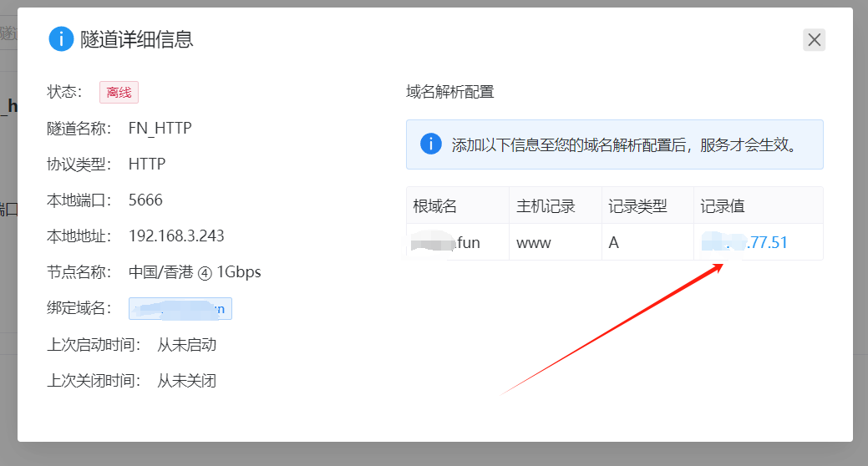
Task: Click the blue info icon beside 隧道详细信息
Action: pyautogui.click(x=61, y=39)
